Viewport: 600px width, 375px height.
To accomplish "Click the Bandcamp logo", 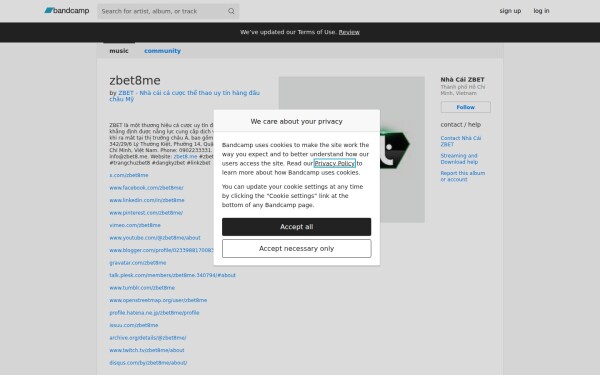I will tap(67, 11).
